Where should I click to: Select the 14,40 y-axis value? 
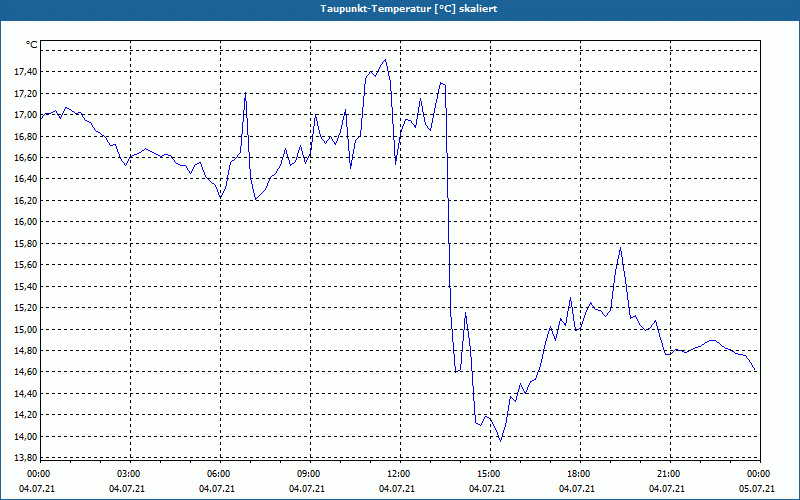coord(26,393)
